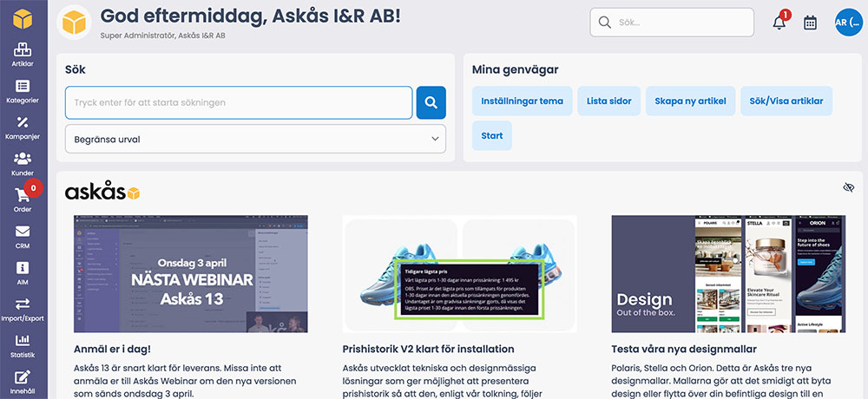The width and height of the screenshot is (868, 399).
Task: Click the red Order count badge
Action: pyautogui.click(x=34, y=188)
